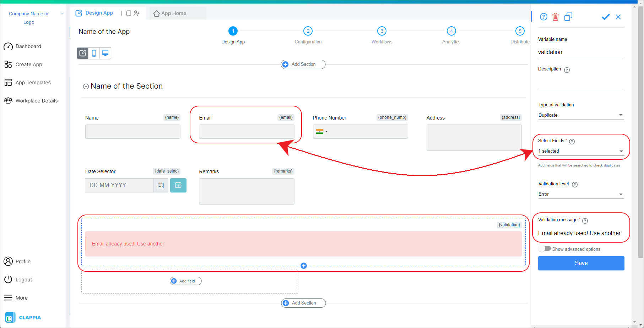
Task: Expand the Select Fields dropdown
Action: [x=581, y=151]
